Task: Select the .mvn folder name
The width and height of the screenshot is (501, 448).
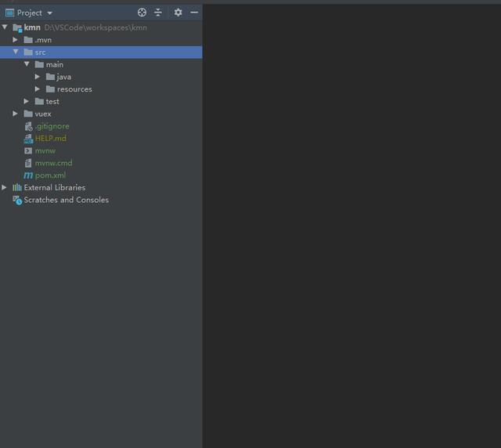Action: (x=43, y=40)
